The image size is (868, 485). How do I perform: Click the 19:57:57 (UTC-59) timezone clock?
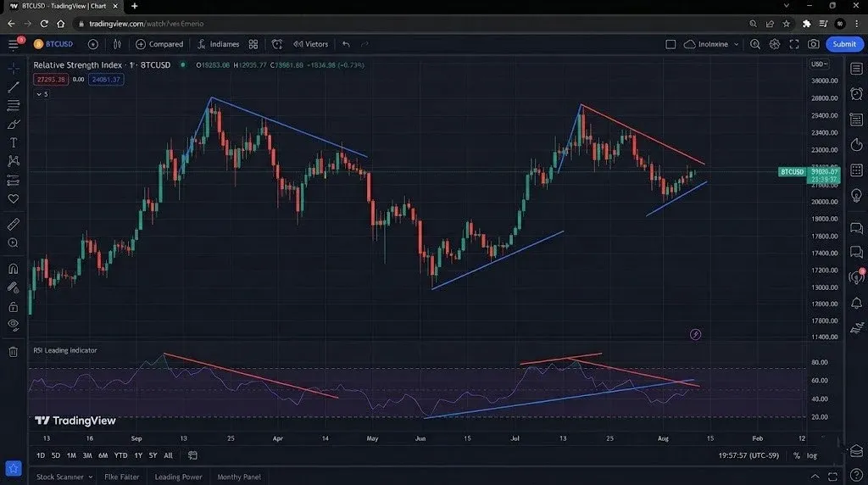pyautogui.click(x=748, y=455)
